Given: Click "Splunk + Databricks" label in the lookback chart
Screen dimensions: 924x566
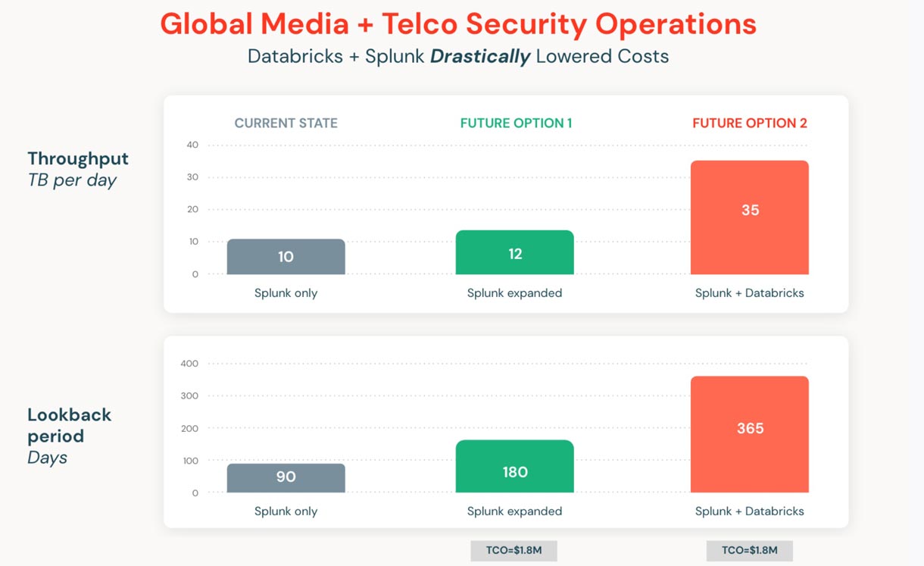Looking at the screenshot, I should [750, 511].
